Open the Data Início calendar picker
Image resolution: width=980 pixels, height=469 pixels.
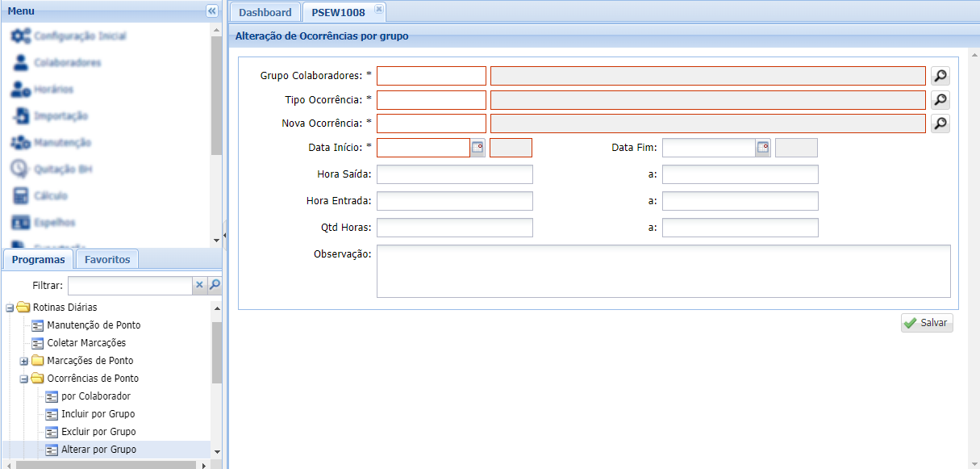[477, 148]
